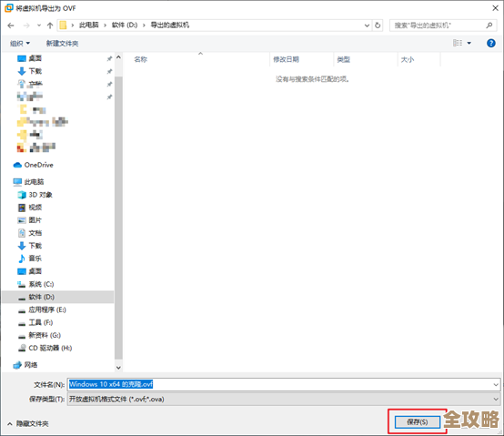This screenshot has height=436, width=504.
Task: Select 应用程序 (E:) drive
Action: (x=47, y=309)
